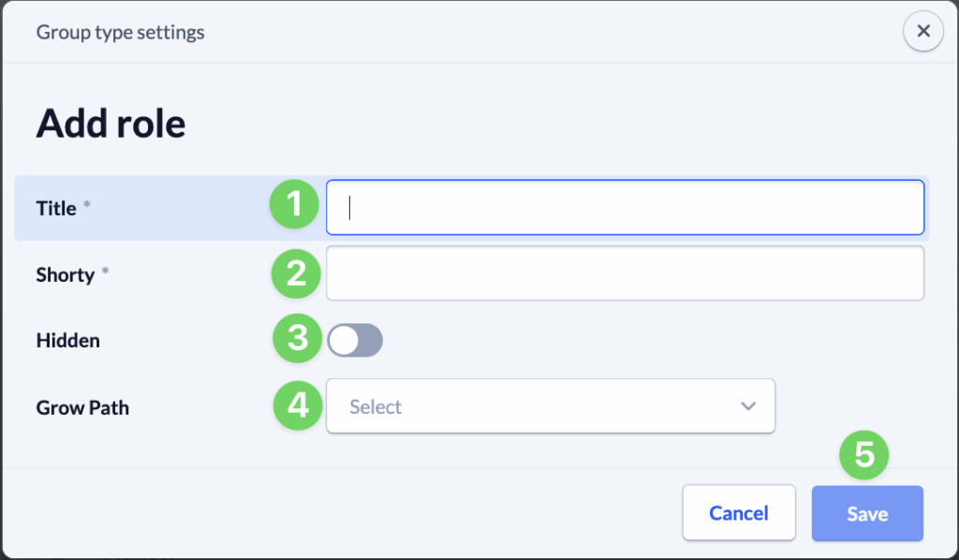Select the green number 3 marker

pyautogui.click(x=298, y=339)
